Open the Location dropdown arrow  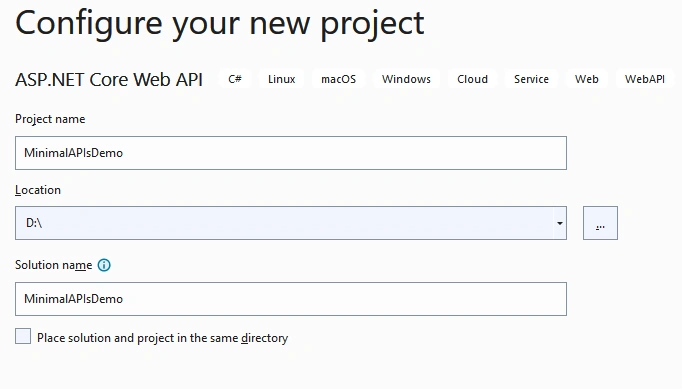tap(560, 223)
